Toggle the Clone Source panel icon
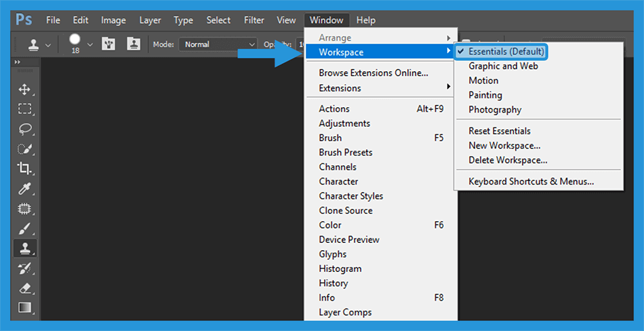 134,44
